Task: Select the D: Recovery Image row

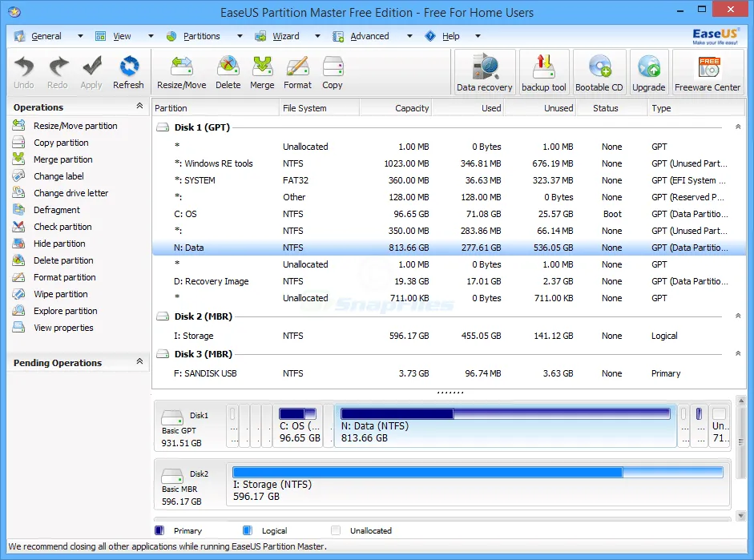Action: 449,281
